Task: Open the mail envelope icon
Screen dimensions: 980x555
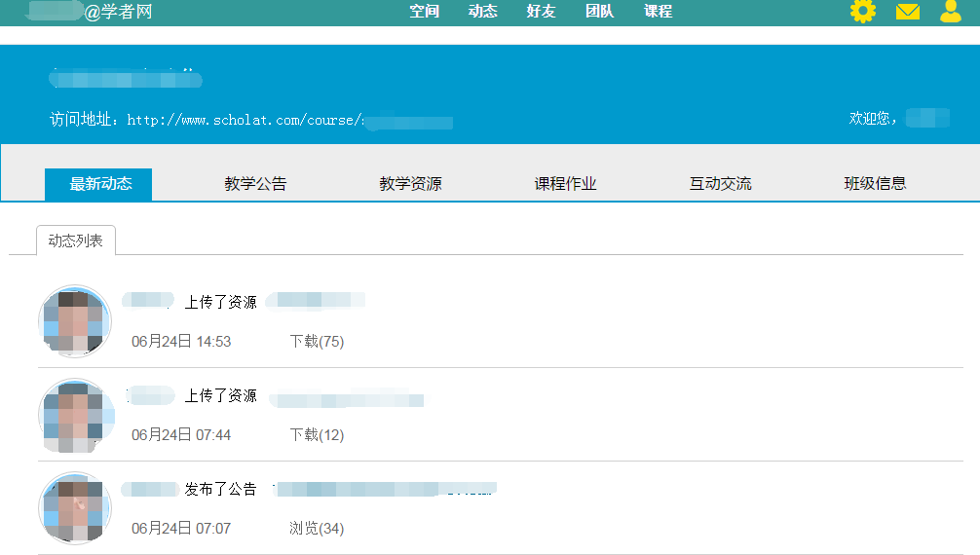Action: [x=907, y=12]
